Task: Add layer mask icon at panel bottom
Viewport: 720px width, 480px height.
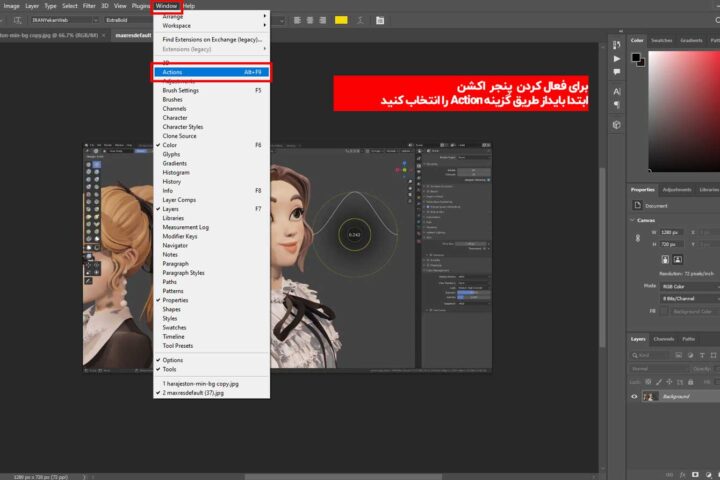Action: click(x=695, y=474)
